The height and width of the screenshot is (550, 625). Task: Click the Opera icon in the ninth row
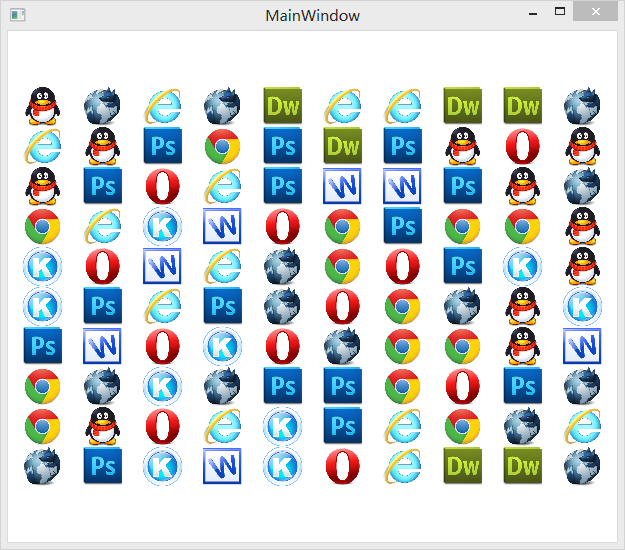(163, 426)
